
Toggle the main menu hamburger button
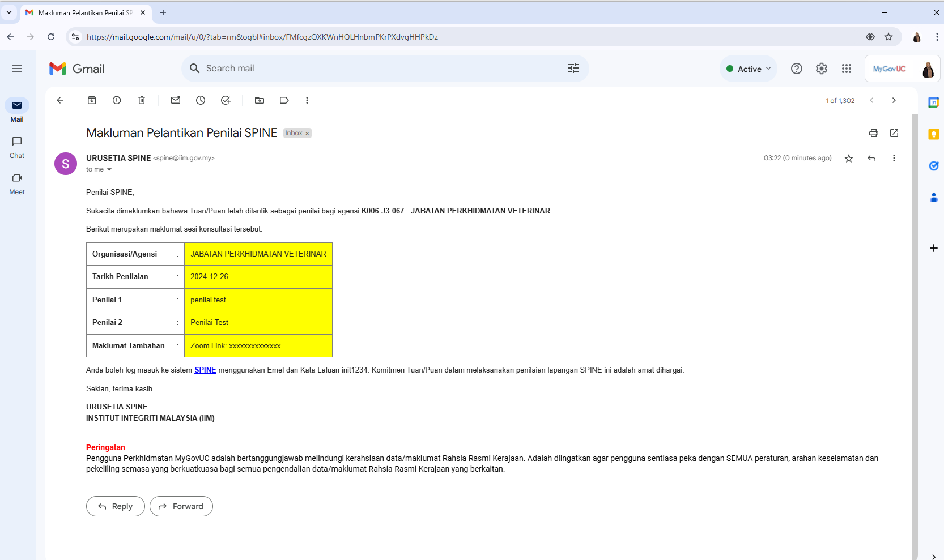17,69
